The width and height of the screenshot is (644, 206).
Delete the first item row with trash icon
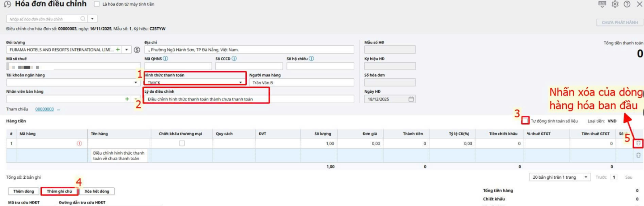638,143
